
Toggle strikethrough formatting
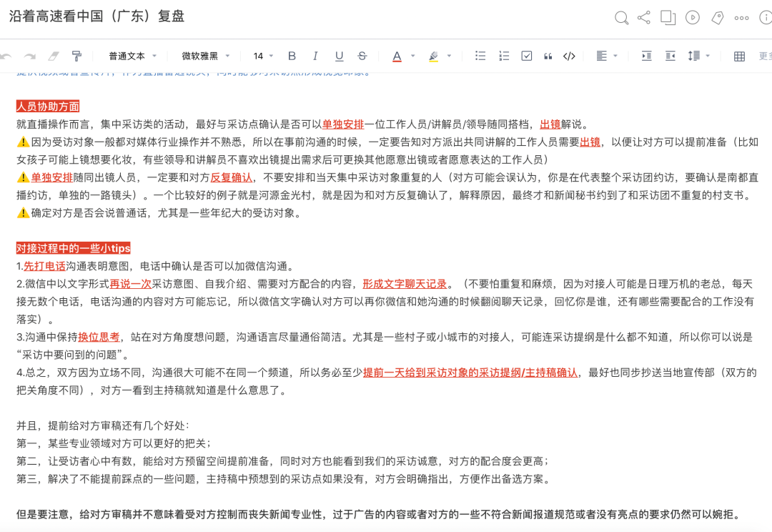click(362, 56)
